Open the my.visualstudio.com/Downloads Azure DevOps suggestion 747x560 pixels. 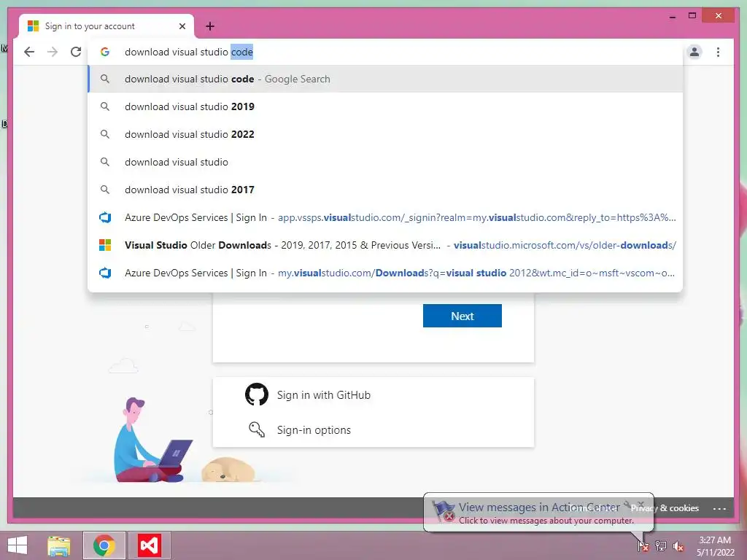pos(385,273)
